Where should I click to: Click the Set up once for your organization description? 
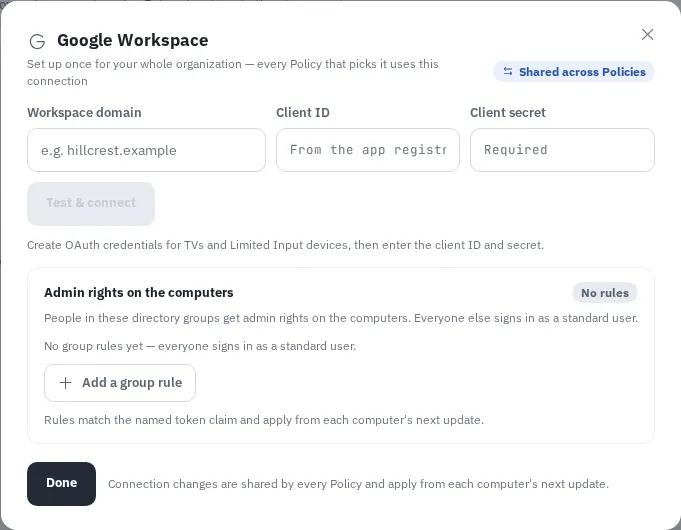(x=233, y=73)
